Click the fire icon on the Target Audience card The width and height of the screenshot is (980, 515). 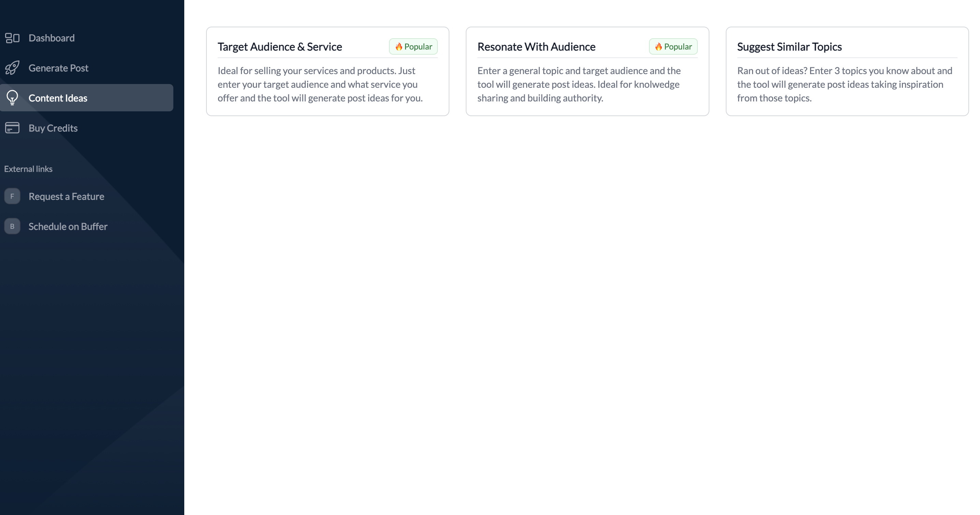(x=399, y=47)
